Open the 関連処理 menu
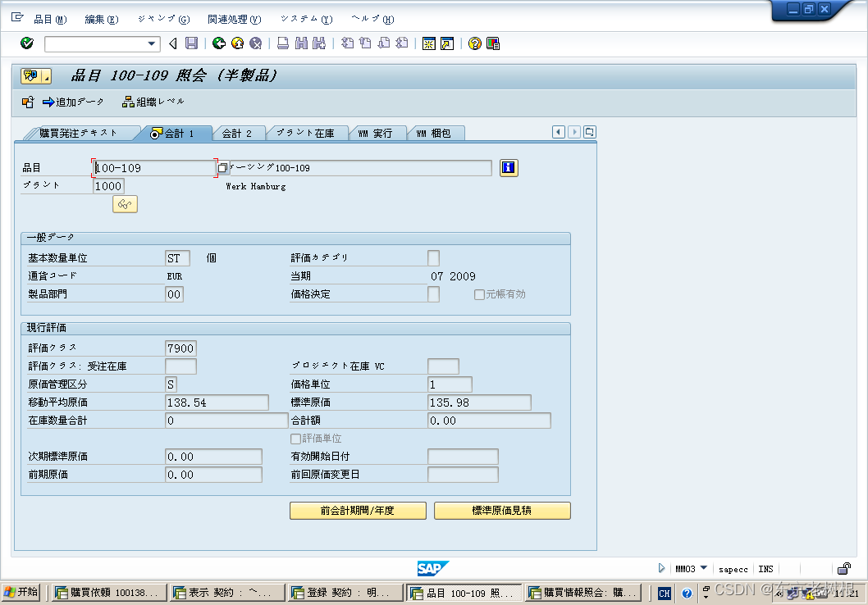This screenshot has width=868, height=605. click(x=235, y=20)
